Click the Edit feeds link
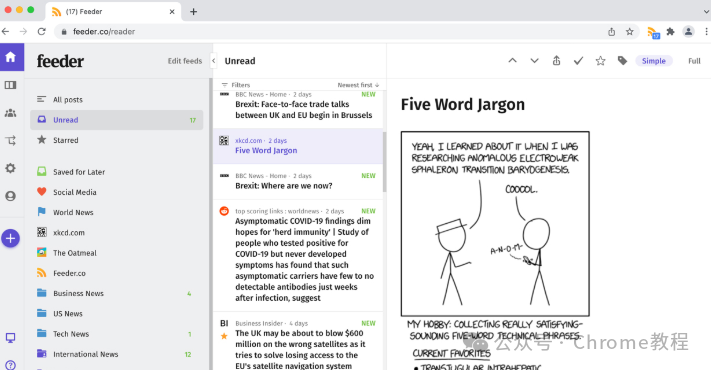The width and height of the screenshot is (711, 370). 185,61
